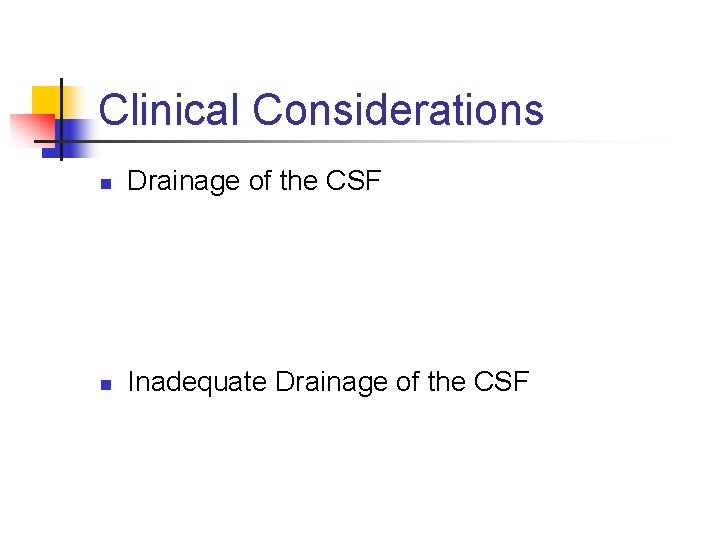Click the word "Drainage" in the first bullet
Viewport: 720px width, 540px height.
point(183,181)
